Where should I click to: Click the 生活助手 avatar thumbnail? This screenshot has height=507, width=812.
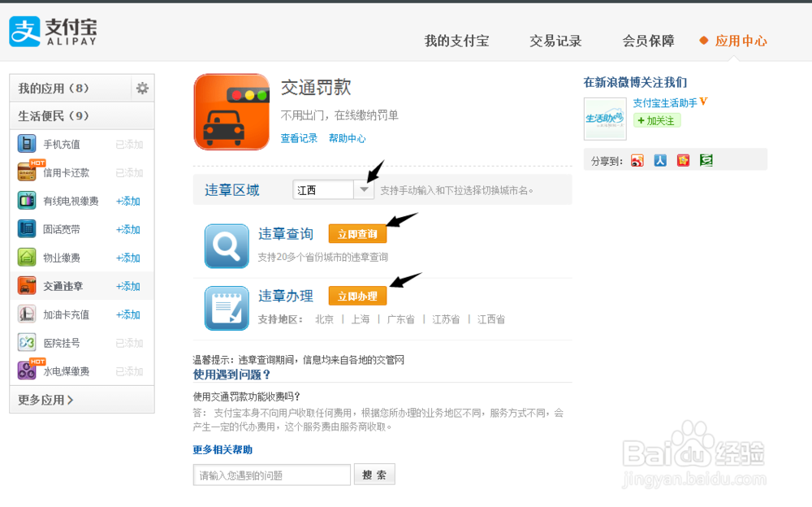click(x=605, y=119)
